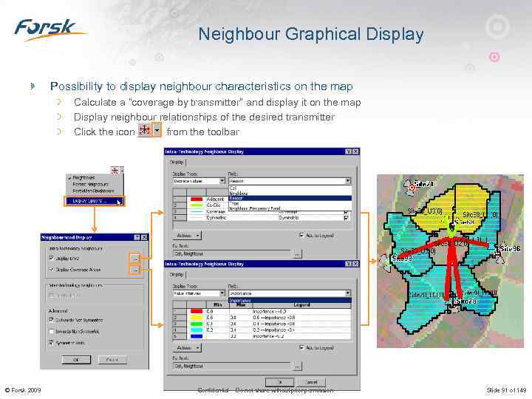The height and width of the screenshot is (399, 532).
Task: Toggle 'Add to Legend' in Discrete values dialog
Action: [301, 235]
